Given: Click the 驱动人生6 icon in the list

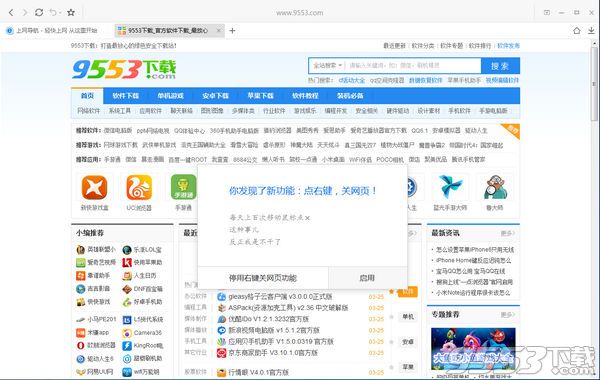Looking at the screenshot, I should [x=80, y=359].
